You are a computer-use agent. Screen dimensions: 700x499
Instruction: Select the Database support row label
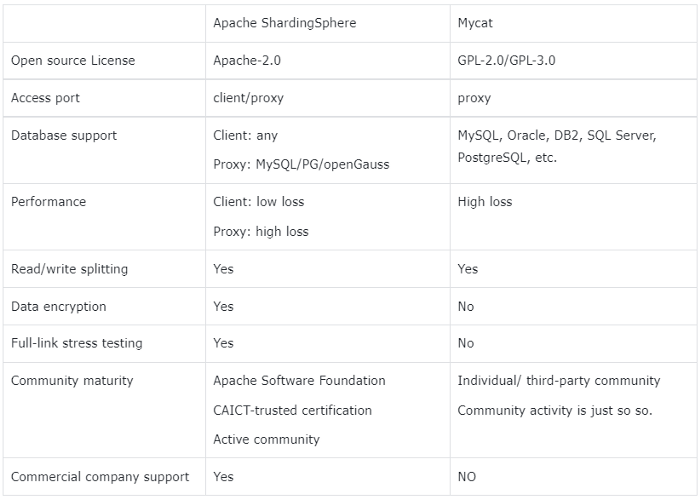click(64, 136)
